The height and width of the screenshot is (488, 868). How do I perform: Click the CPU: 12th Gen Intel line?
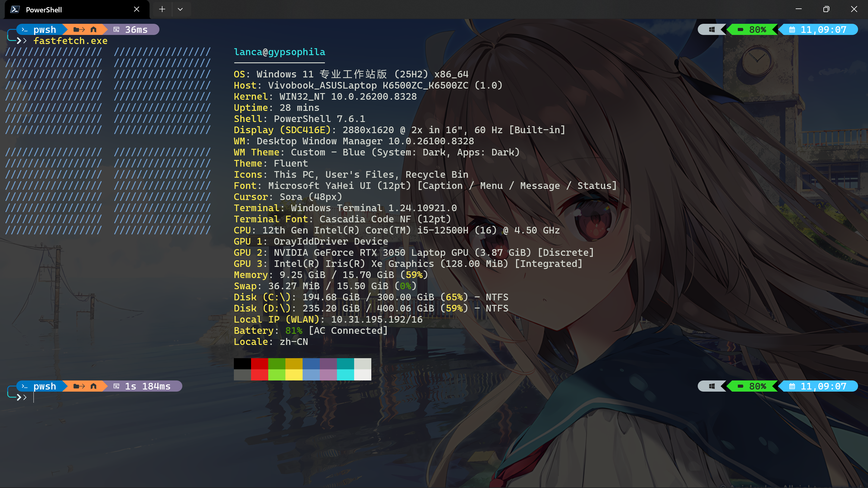[x=397, y=230]
